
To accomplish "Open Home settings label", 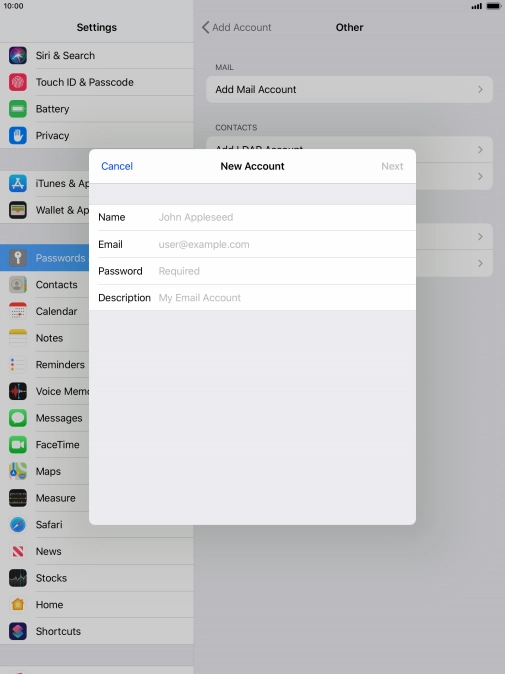I will pyautogui.click(x=49, y=604).
